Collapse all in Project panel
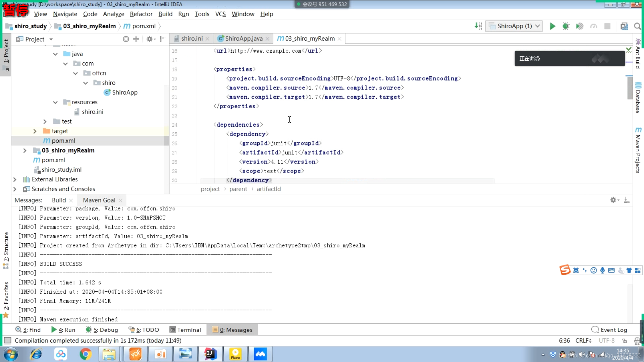The image size is (644, 362). (x=136, y=39)
